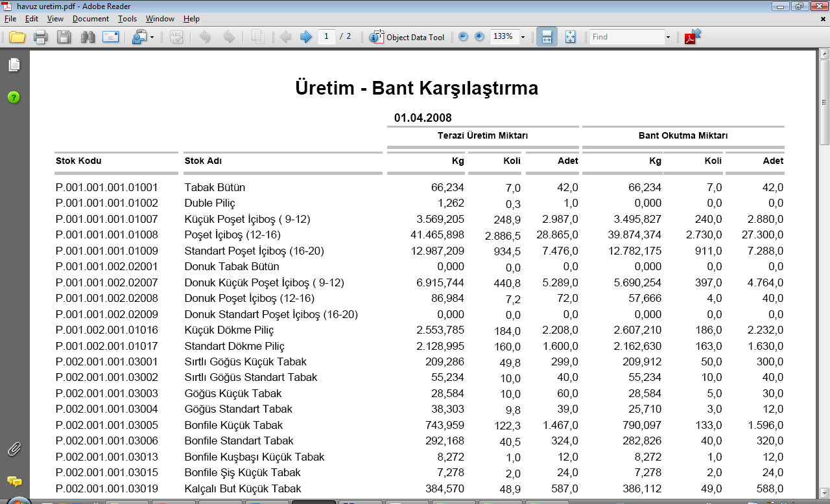830x504 pixels.
Task: Click the value 2.162,630
Action: point(637,346)
